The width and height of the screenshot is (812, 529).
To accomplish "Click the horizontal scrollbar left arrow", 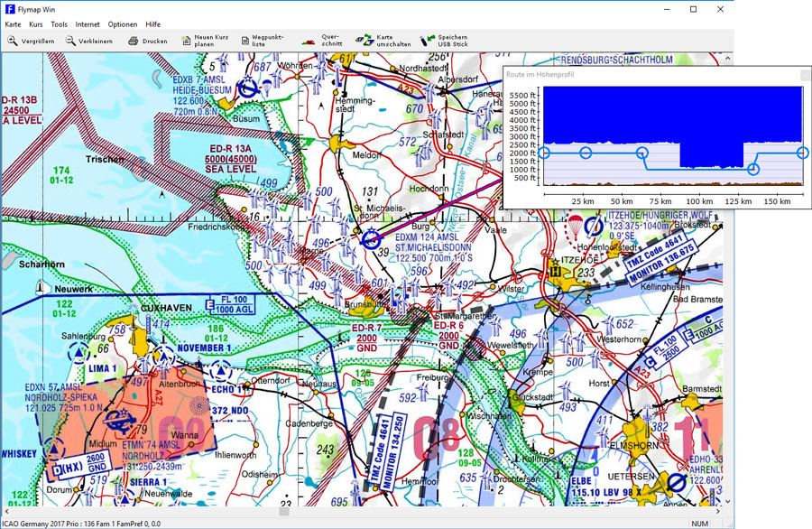I will (6, 511).
